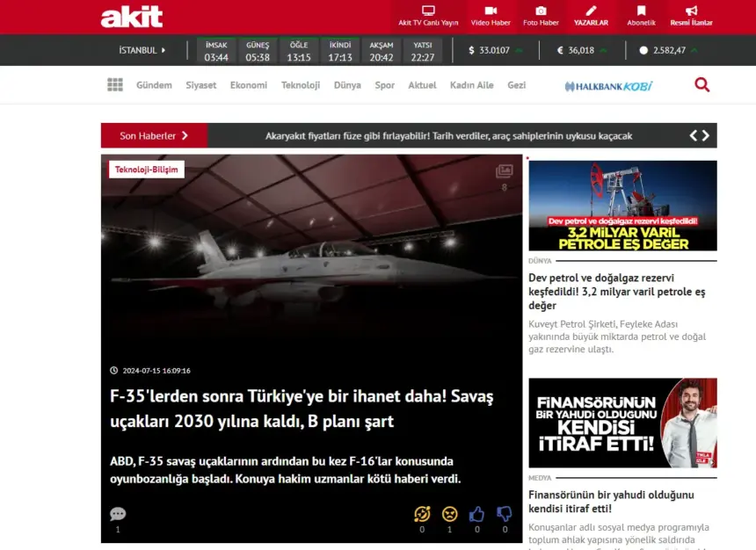Expand Son Haberler red label

154,135
